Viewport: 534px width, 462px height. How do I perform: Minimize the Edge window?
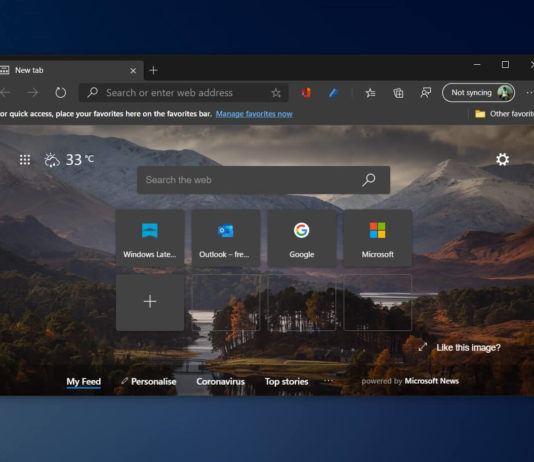pyautogui.click(x=477, y=64)
